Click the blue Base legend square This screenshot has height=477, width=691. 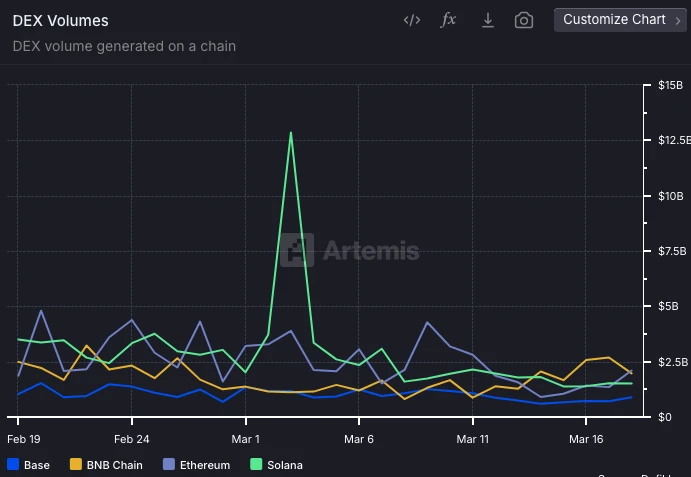tap(12, 465)
